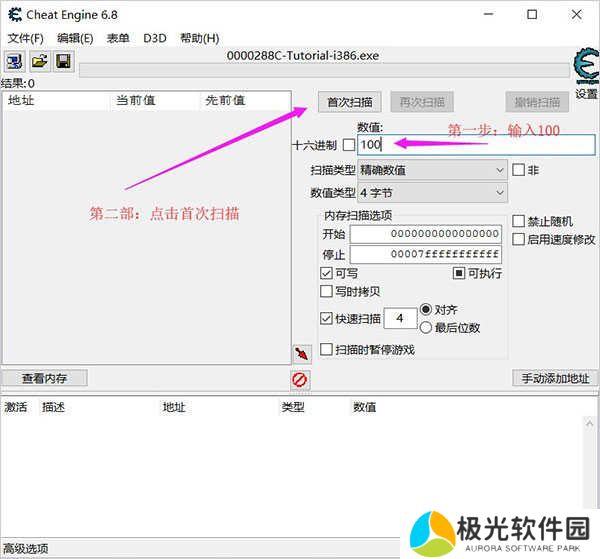
Task: Open the 数值类型 dropdown showing 4 字节
Action: [432, 192]
